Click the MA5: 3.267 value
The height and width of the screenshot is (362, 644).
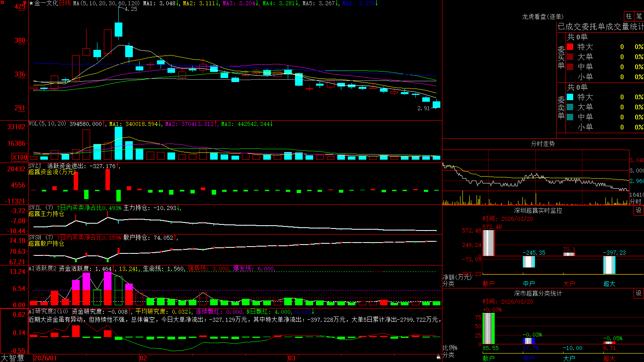click(320, 3)
